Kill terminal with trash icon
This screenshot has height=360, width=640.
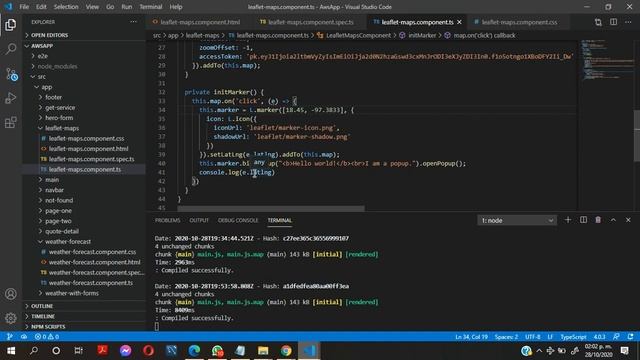598,220
